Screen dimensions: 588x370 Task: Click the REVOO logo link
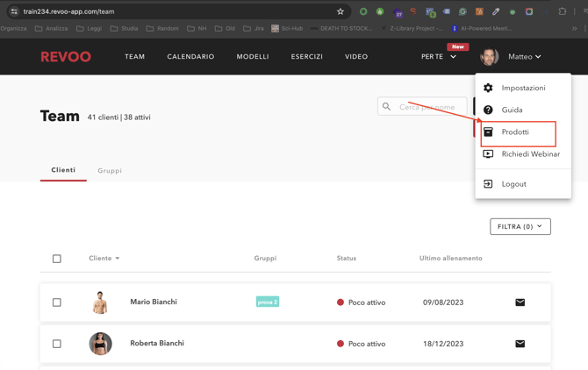coord(66,57)
